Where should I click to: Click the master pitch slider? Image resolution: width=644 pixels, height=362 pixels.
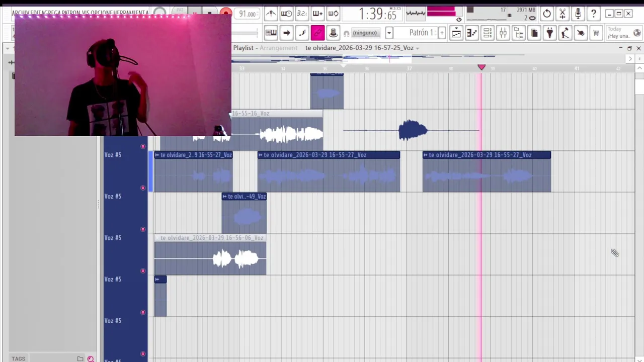pyautogui.click(x=245, y=33)
